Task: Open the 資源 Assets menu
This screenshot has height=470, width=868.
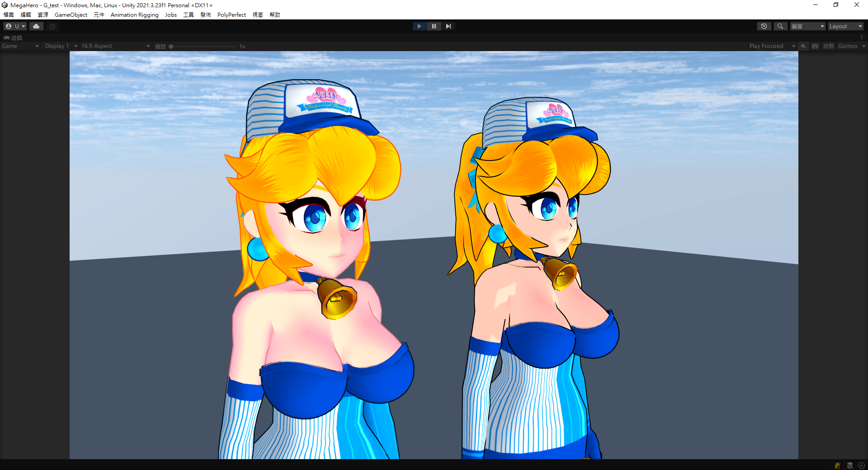Action: pos(43,15)
